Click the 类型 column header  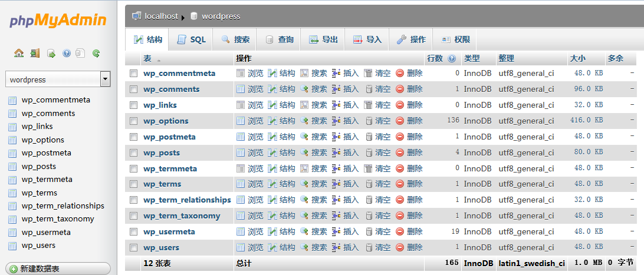pyautogui.click(x=472, y=59)
